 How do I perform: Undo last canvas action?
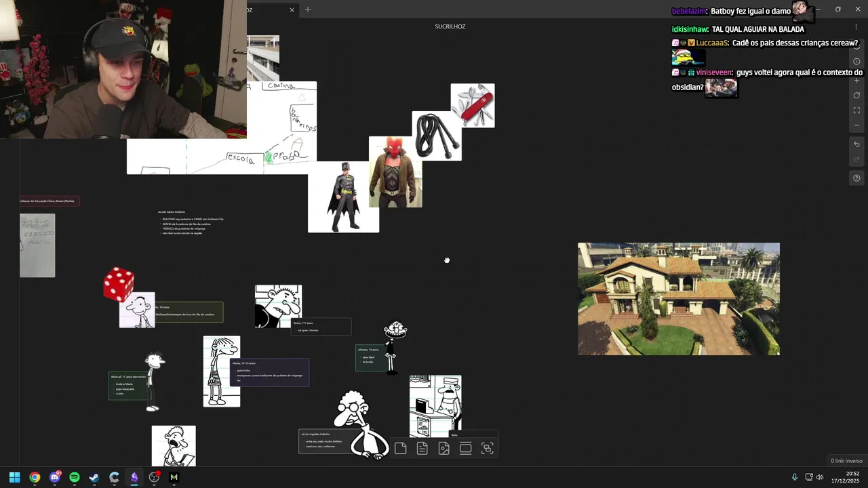(856, 144)
